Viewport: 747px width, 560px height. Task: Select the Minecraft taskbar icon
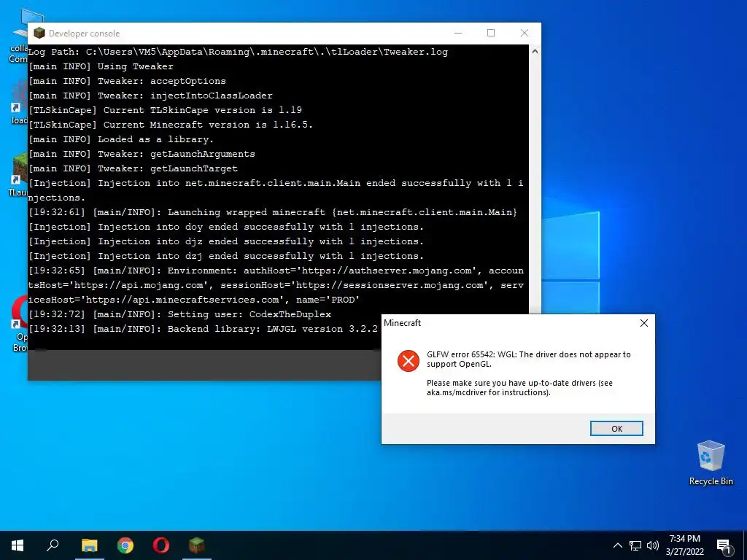197,545
